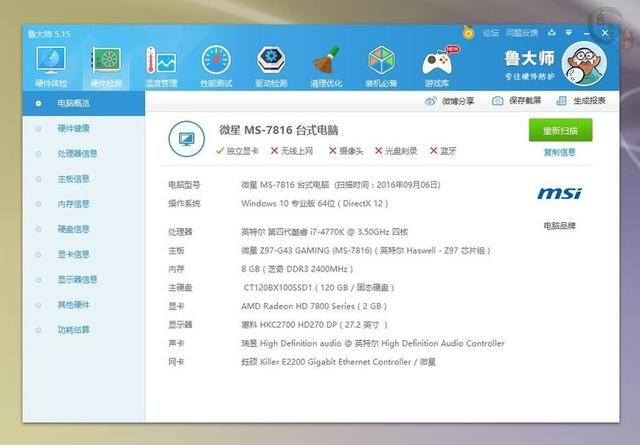Viewport: 640px width, 445px height.
Task: Click the 电脑品牌 label under logo
Action: click(x=560, y=226)
